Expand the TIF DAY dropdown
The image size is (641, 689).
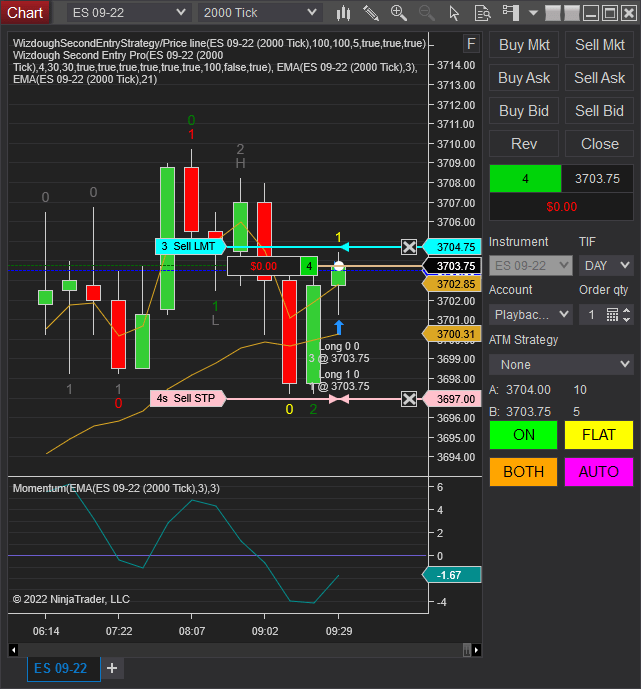point(606,265)
